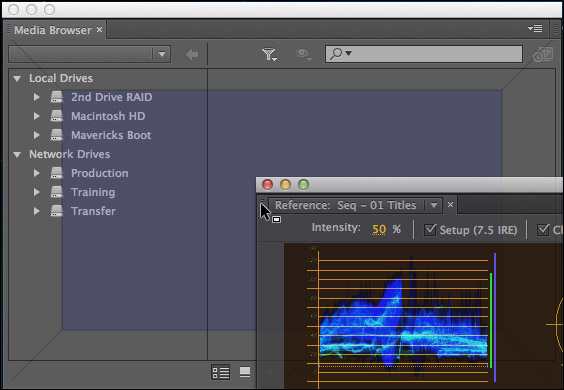Select the Local Drives label

tap(61, 78)
